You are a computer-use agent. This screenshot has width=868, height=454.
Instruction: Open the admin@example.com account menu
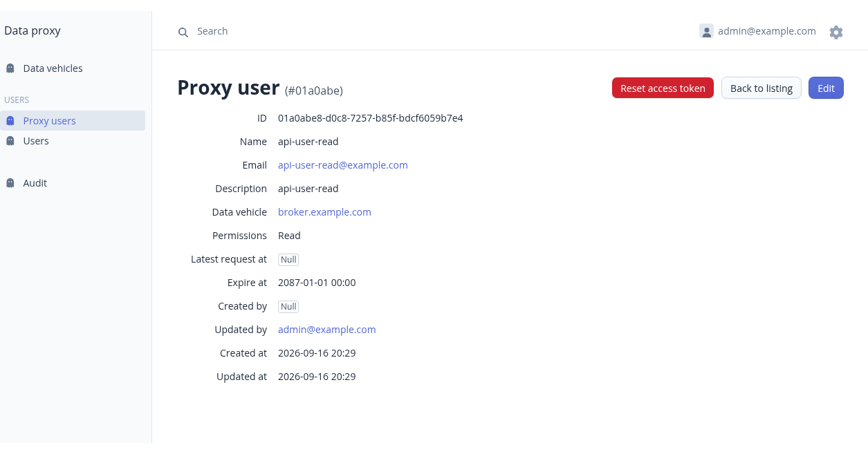click(x=758, y=31)
